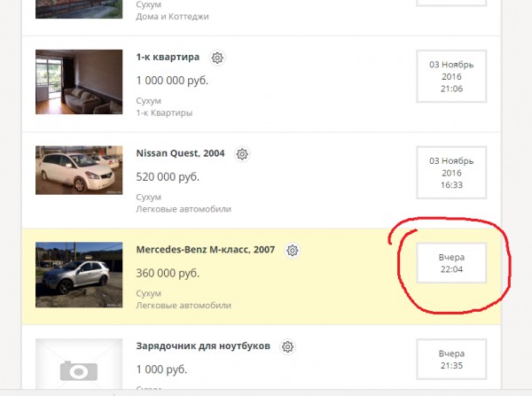Select the Дома и Коттеджи category text
The image size is (532, 396).
[172, 17]
